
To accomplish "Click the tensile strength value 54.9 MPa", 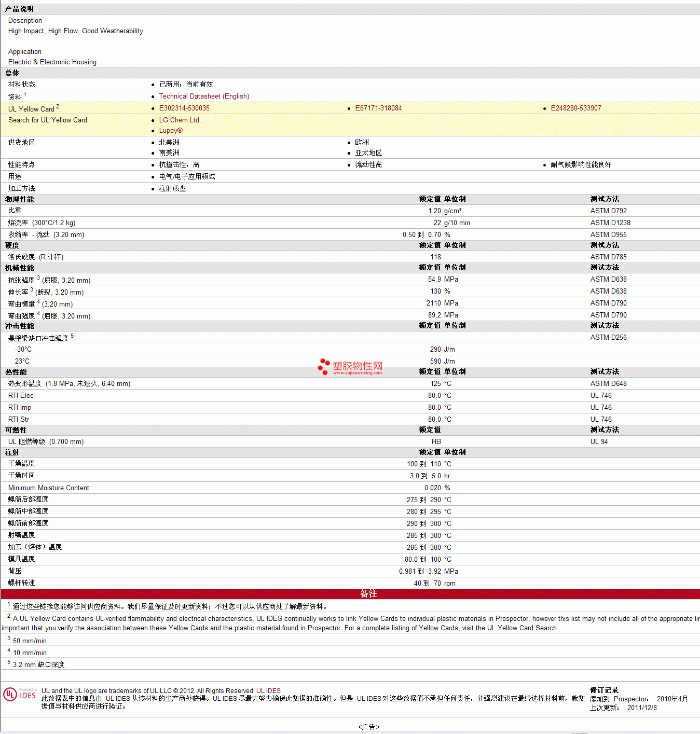I will coord(443,280).
